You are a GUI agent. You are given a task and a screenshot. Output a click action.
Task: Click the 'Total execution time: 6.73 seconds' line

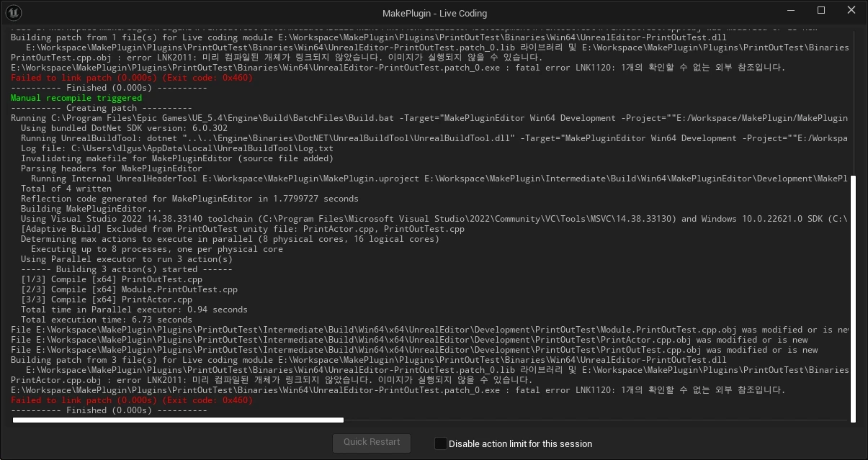pos(107,320)
